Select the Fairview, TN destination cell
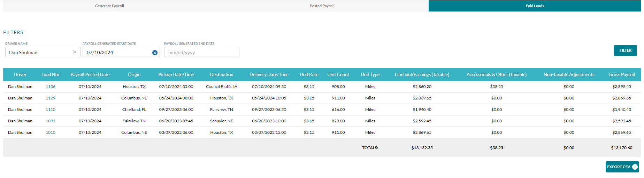The width and height of the screenshot is (644, 178). point(222,110)
